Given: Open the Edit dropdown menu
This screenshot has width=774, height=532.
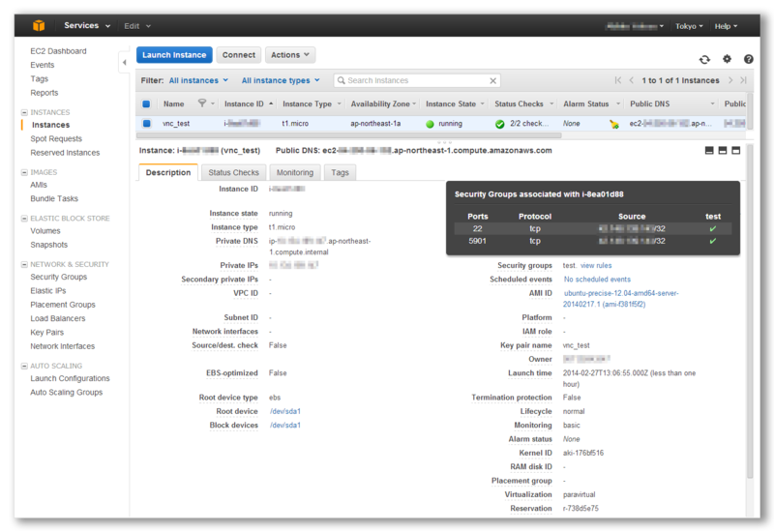Looking at the screenshot, I should [137, 26].
